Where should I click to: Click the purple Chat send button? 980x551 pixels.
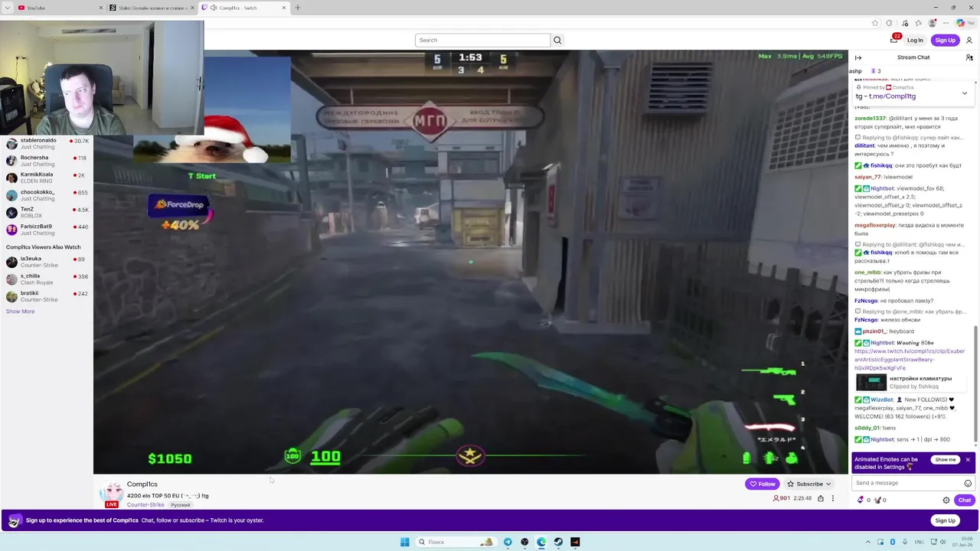(x=964, y=500)
